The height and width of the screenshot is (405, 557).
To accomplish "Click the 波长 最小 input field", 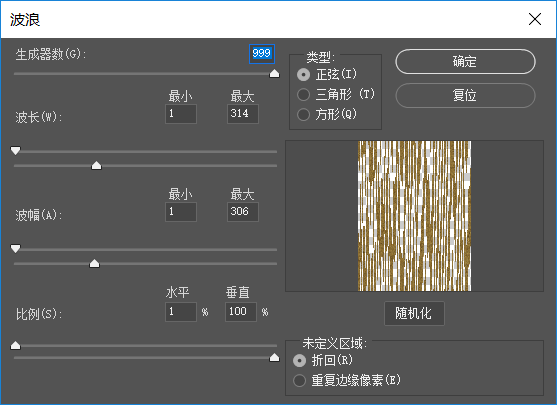I will (181, 114).
